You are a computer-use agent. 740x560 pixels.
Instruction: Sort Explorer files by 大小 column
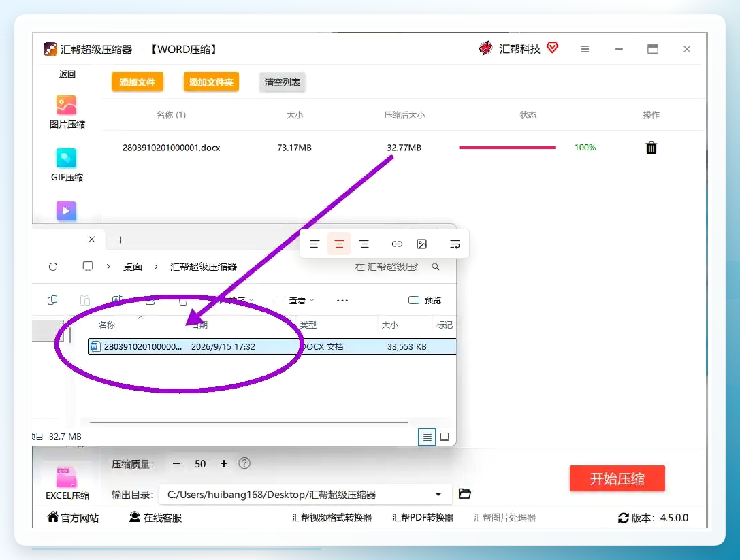point(390,325)
